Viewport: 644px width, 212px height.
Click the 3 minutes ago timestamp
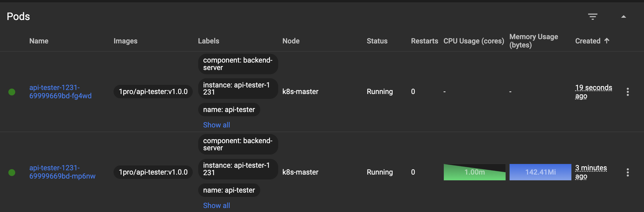(591, 172)
